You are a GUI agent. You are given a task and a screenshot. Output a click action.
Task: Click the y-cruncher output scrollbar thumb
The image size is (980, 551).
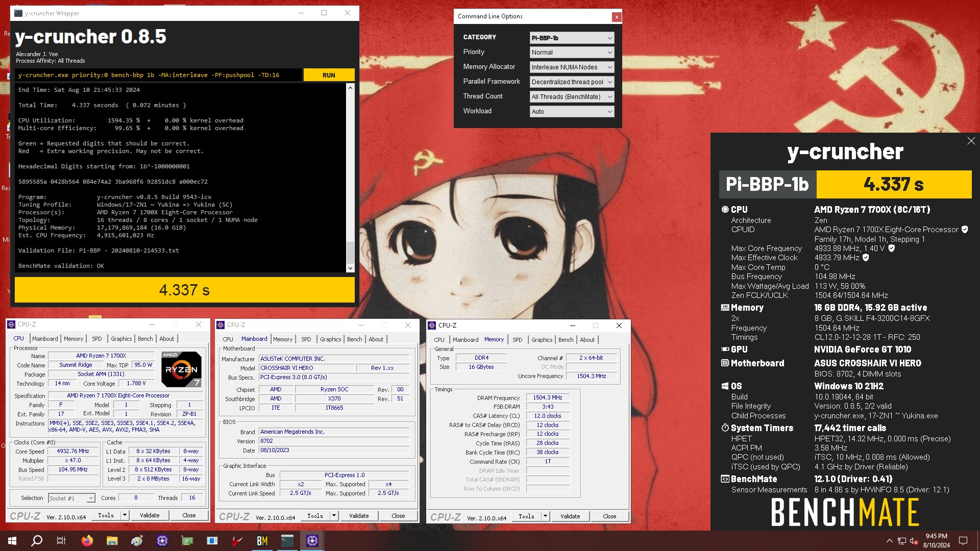[x=350, y=252]
